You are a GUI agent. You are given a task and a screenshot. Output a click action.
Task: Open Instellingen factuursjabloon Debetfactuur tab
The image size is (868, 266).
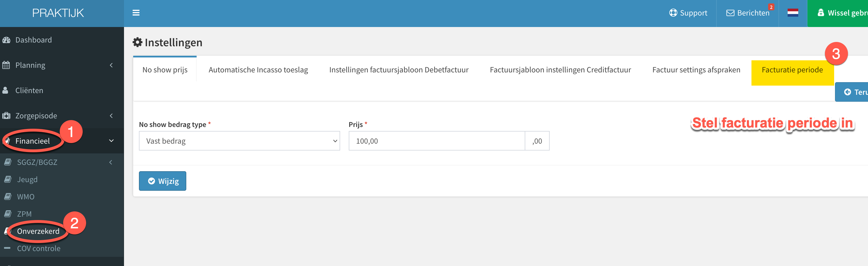pyautogui.click(x=399, y=70)
